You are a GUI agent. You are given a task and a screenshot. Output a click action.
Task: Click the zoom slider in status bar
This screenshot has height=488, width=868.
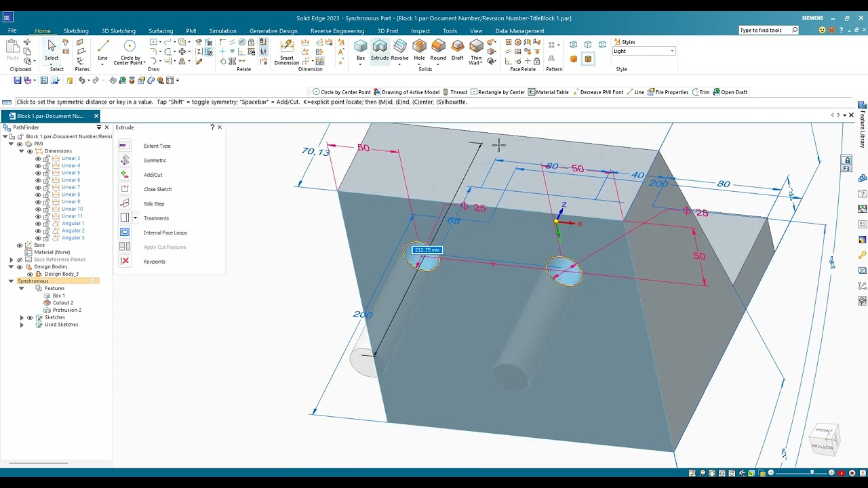812,472
